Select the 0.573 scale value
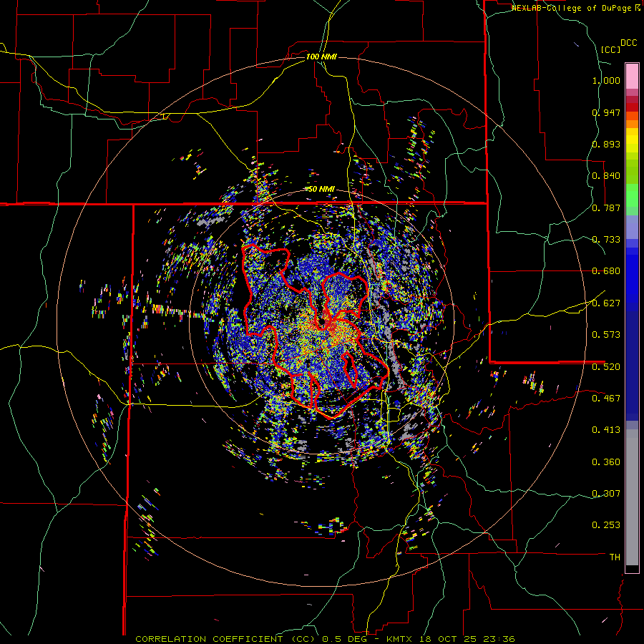This screenshot has width=644, height=644. (606, 335)
